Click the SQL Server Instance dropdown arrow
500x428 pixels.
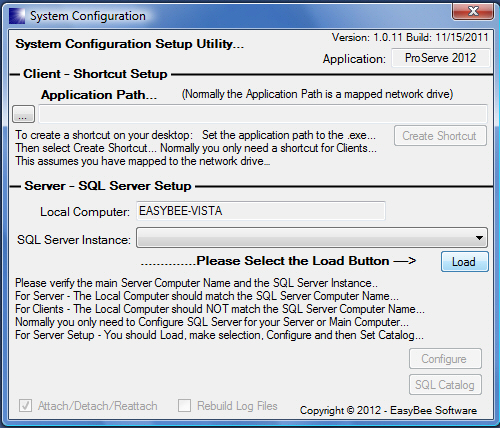click(479, 238)
